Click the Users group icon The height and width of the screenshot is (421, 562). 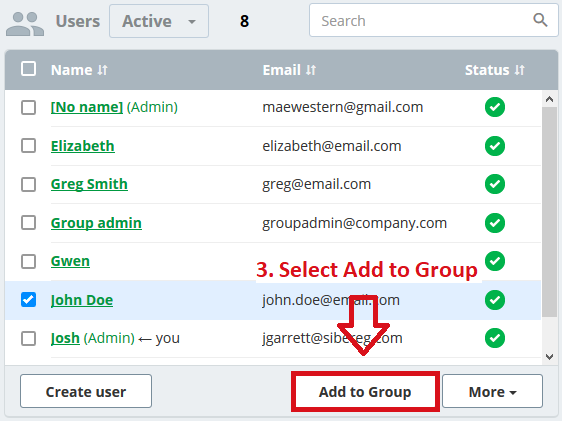tap(25, 24)
